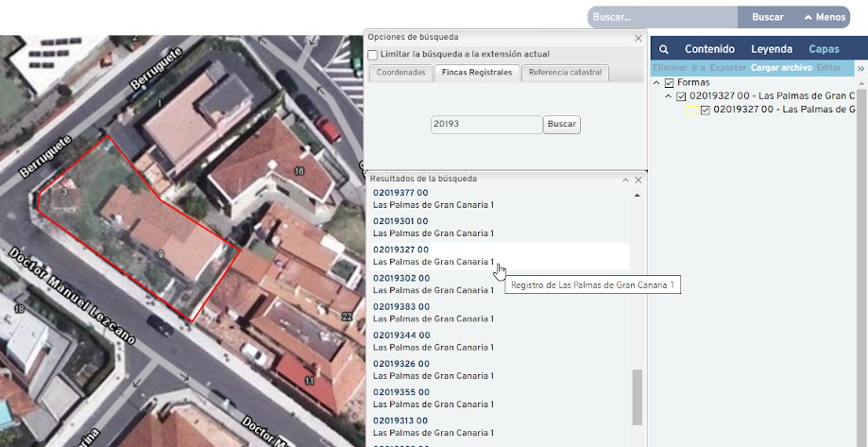Click the yellow swatch of sublayer 02019327 00

pyautogui.click(x=692, y=111)
